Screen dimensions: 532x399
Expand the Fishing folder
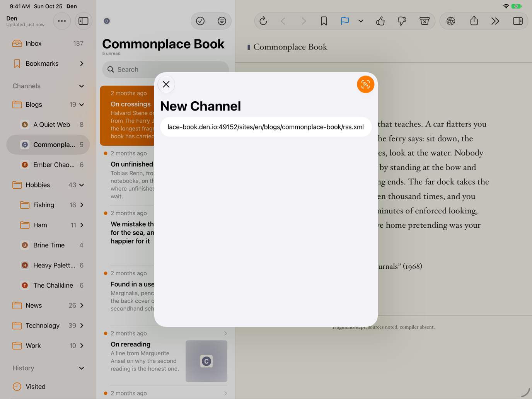click(x=82, y=205)
